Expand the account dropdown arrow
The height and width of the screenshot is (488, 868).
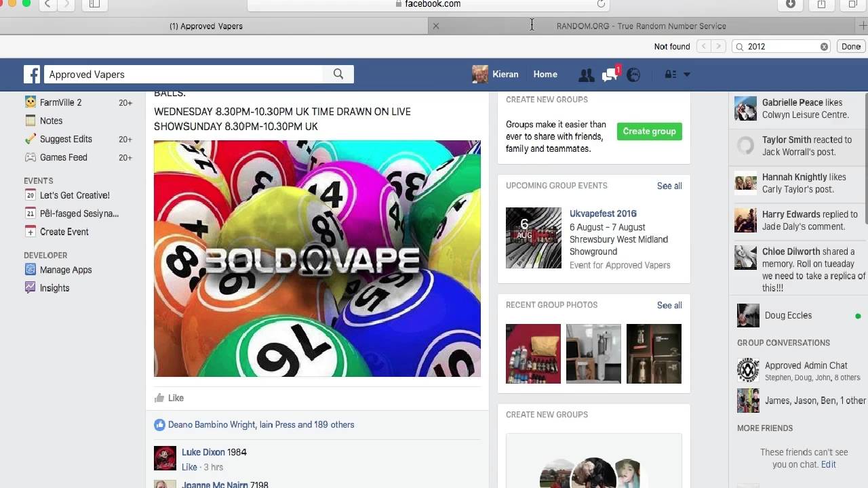pyautogui.click(x=686, y=75)
